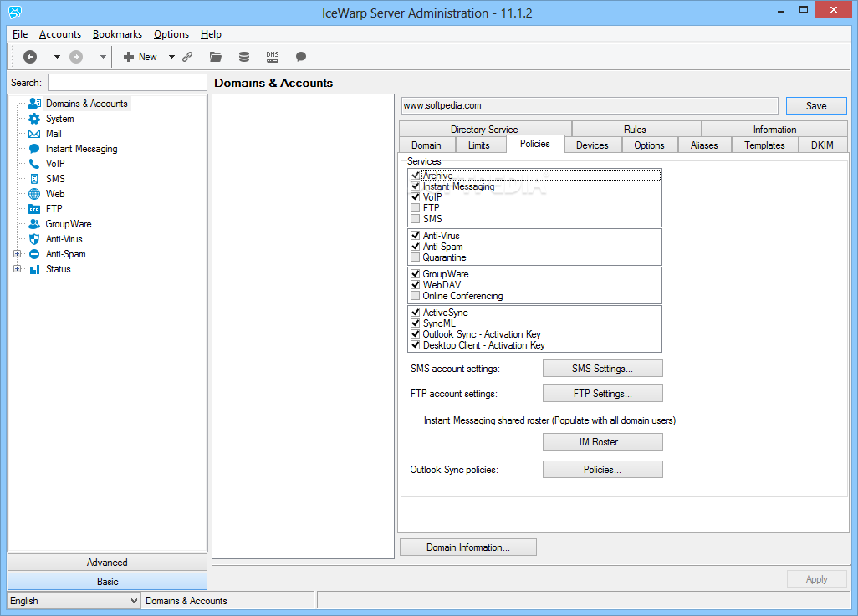Enable the FTP service checkbox
Screen dimensions: 858x616
click(x=416, y=208)
